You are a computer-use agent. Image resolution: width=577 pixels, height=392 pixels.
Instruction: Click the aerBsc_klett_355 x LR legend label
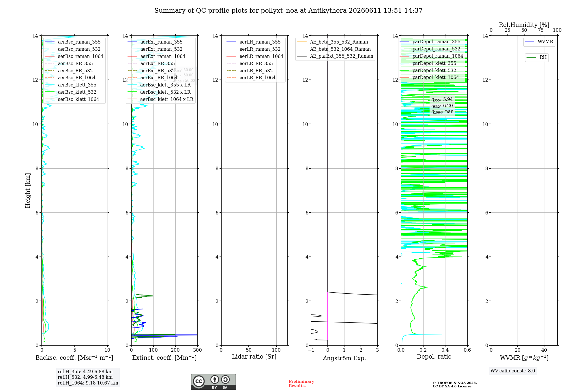pyautogui.click(x=165, y=85)
